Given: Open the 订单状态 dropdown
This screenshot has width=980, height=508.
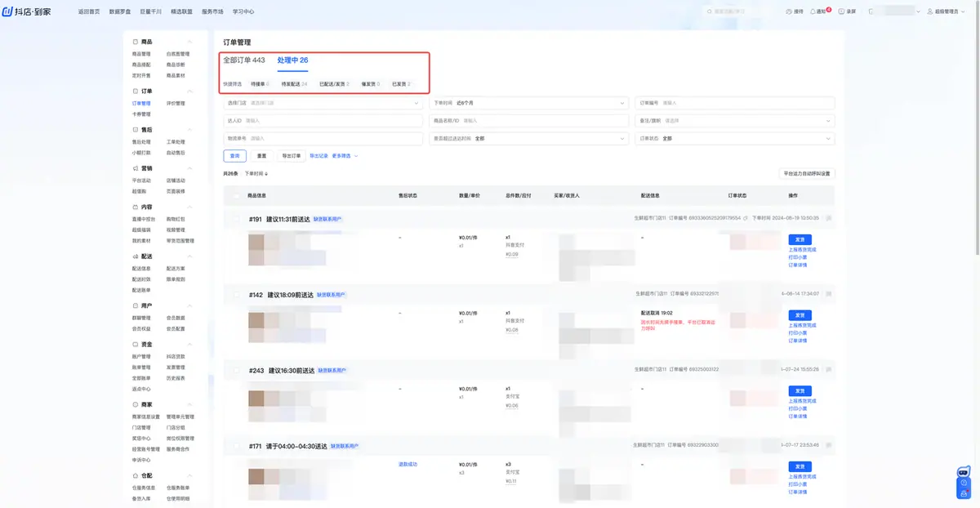Looking at the screenshot, I should (x=735, y=139).
